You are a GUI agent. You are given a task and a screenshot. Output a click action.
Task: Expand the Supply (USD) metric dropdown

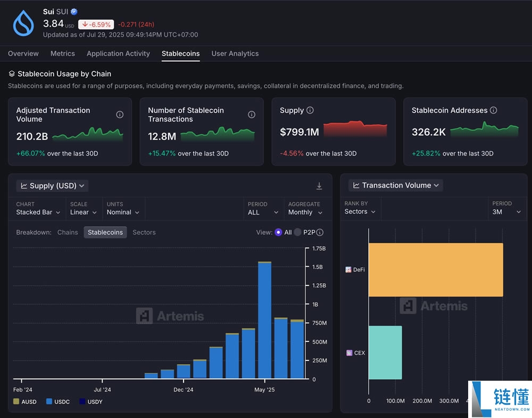(x=52, y=186)
